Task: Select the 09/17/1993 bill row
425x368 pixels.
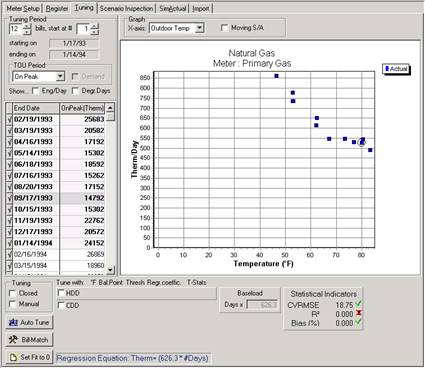Action: tap(55, 198)
